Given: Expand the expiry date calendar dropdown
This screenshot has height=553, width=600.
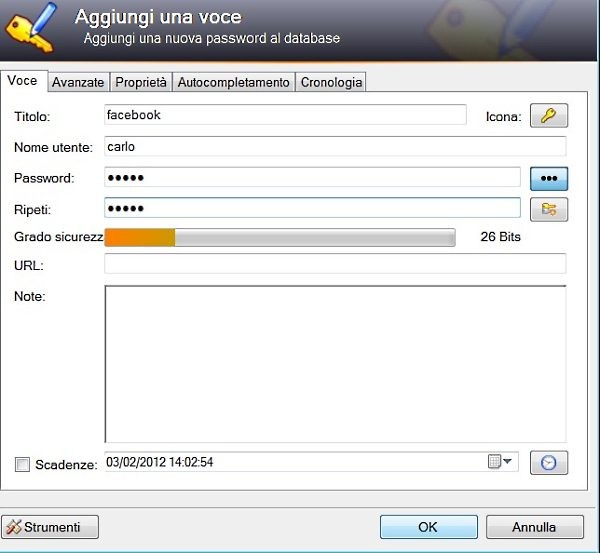Looking at the screenshot, I should (x=500, y=462).
